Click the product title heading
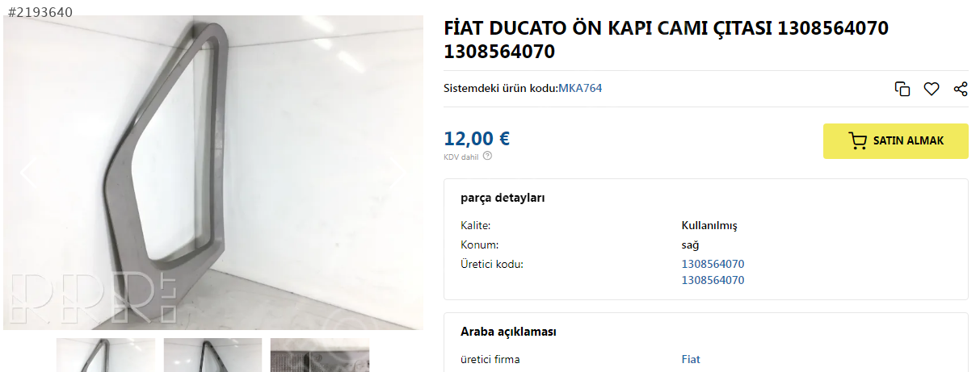 667,40
